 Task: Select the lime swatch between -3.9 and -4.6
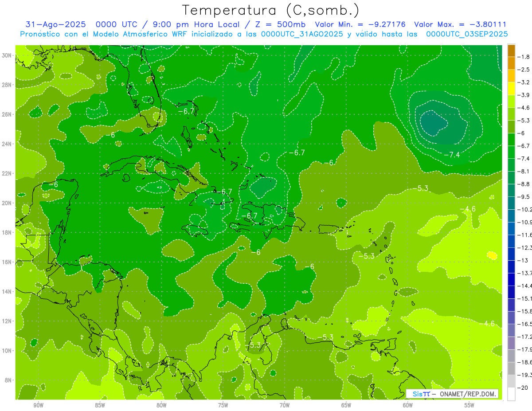[x=511, y=101]
